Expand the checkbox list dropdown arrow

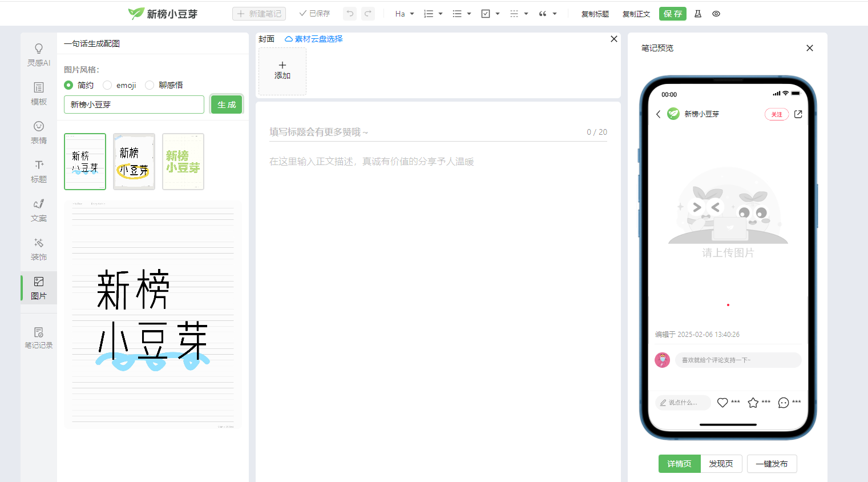[498, 14]
